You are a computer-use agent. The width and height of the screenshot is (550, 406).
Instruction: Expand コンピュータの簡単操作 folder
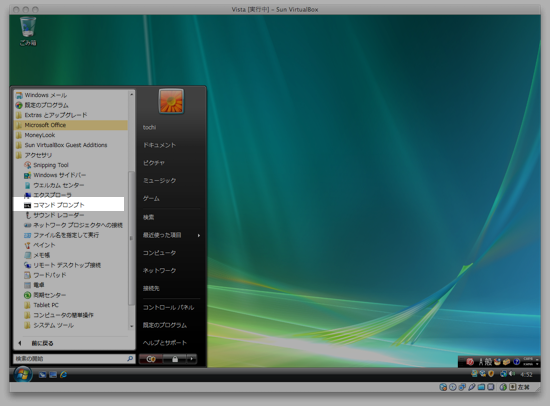(x=71, y=315)
